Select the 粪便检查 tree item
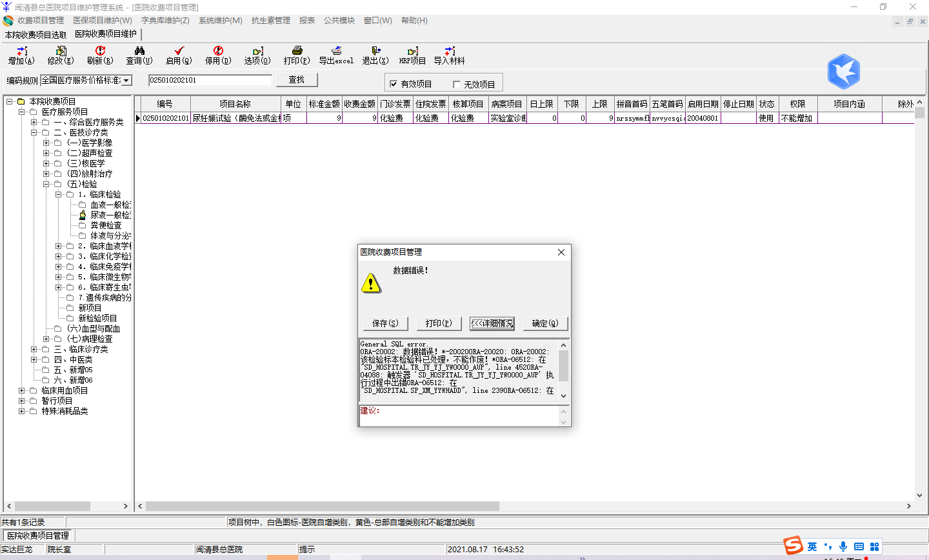Image resolution: width=929 pixels, height=560 pixels. point(106,225)
